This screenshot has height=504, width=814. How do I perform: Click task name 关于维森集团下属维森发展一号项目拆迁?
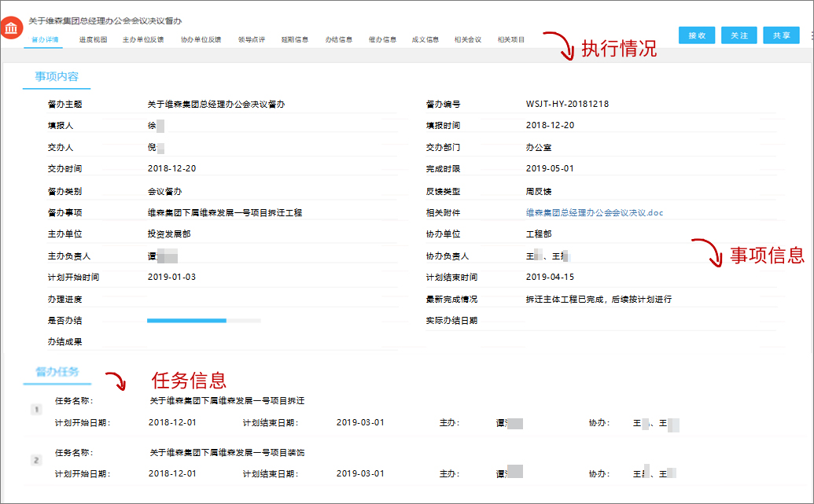tap(227, 401)
